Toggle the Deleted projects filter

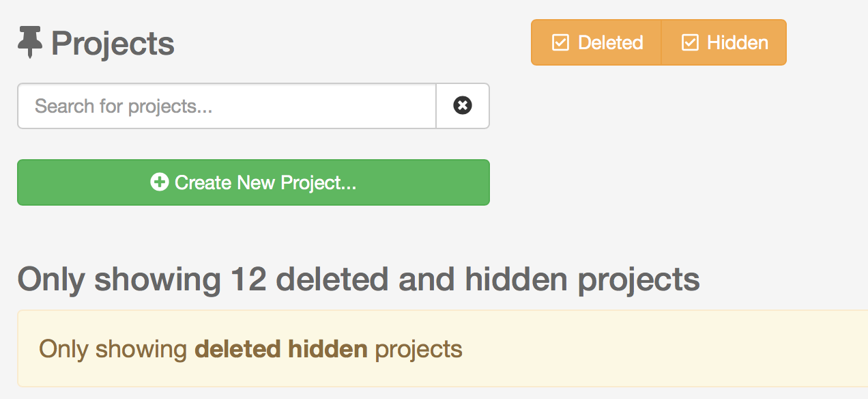click(x=595, y=42)
